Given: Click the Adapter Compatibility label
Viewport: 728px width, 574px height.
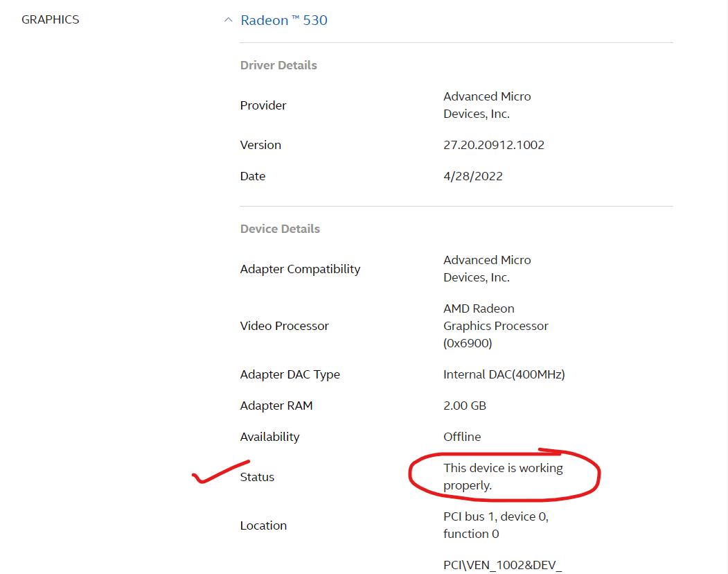Looking at the screenshot, I should click(300, 269).
